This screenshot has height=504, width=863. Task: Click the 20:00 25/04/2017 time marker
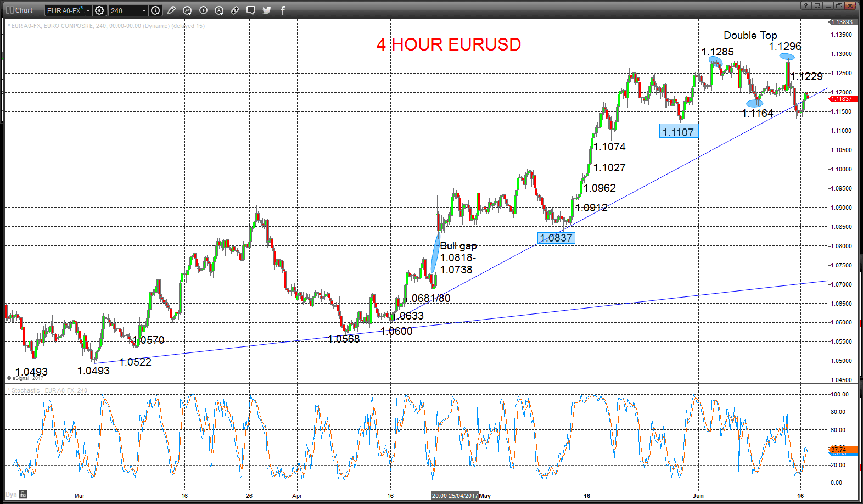[x=455, y=496]
